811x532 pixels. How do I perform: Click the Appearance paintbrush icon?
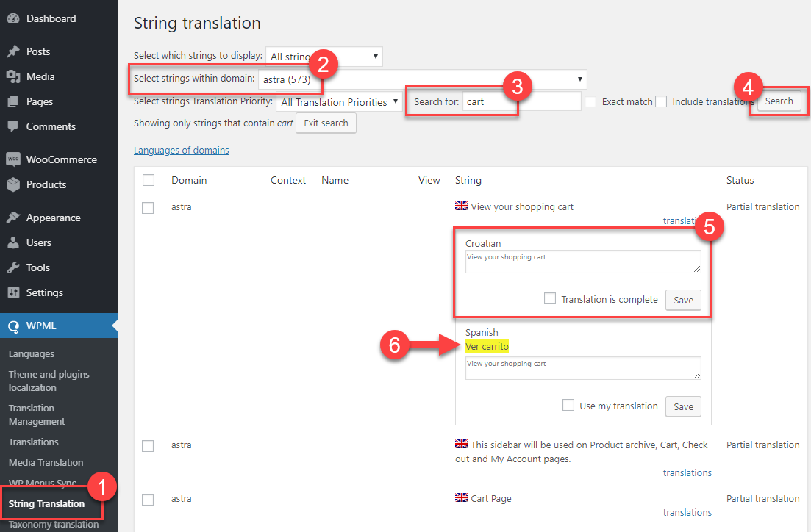(x=13, y=218)
